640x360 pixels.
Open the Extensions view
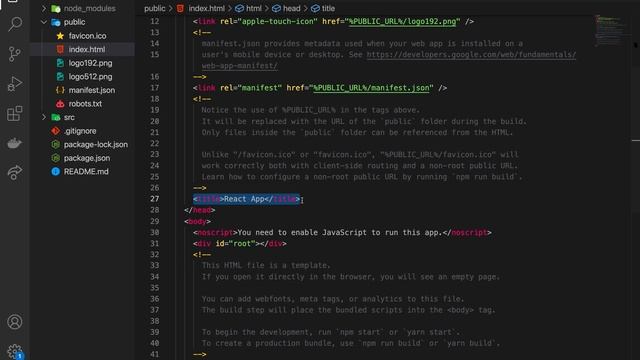point(15,113)
